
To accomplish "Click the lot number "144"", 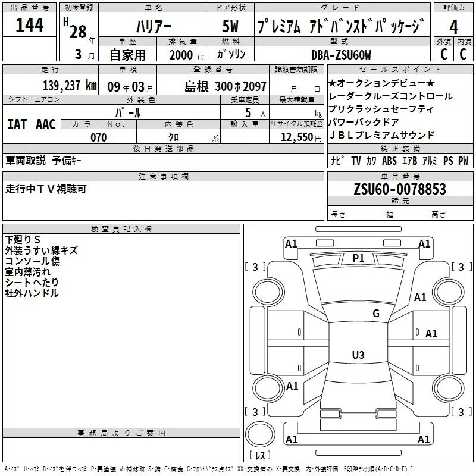I will [x=29, y=25].
